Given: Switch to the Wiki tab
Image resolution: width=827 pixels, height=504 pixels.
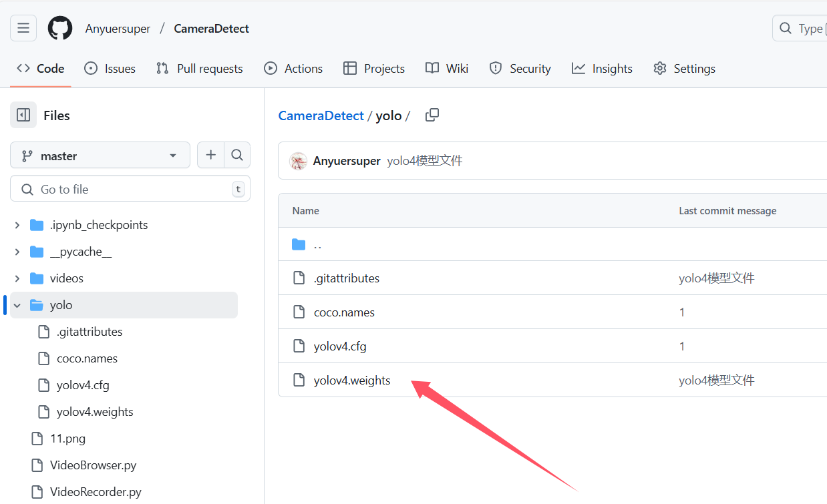Looking at the screenshot, I should coord(448,68).
